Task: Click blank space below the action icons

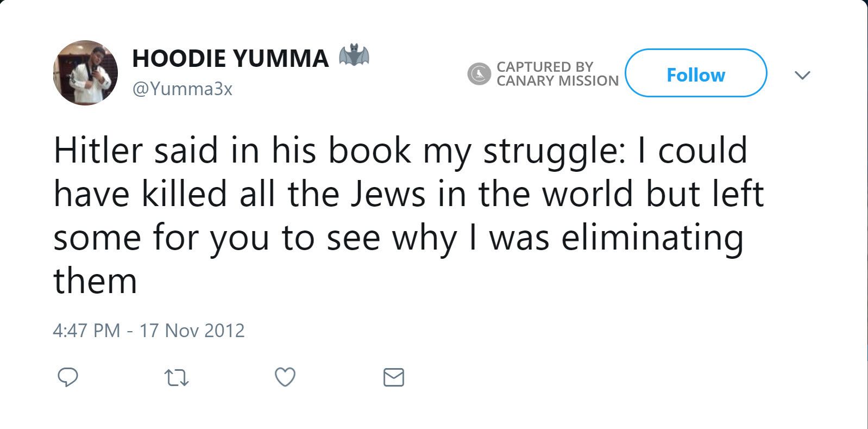Action: [x=435, y=411]
